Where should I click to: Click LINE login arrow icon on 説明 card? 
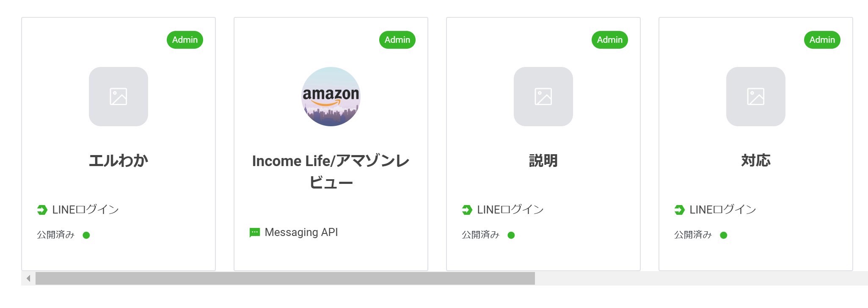tap(467, 210)
